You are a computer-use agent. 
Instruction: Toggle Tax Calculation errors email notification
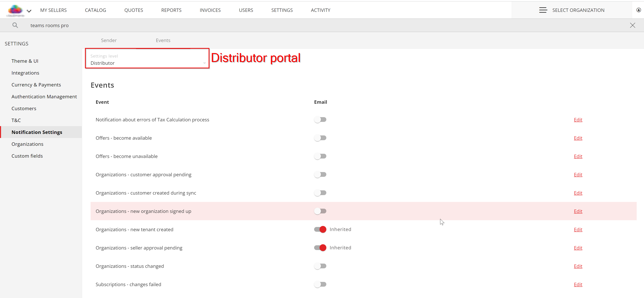click(320, 120)
